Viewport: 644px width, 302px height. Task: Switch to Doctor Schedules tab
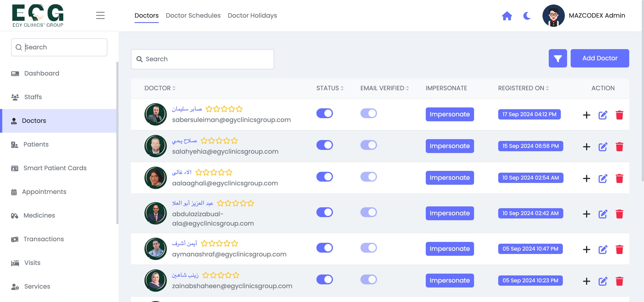click(193, 15)
